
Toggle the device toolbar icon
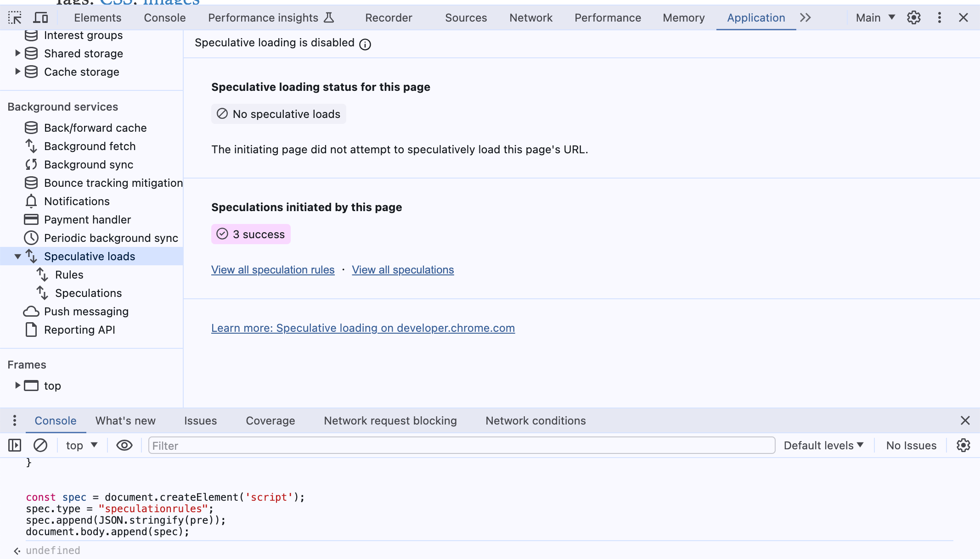tap(41, 18)
